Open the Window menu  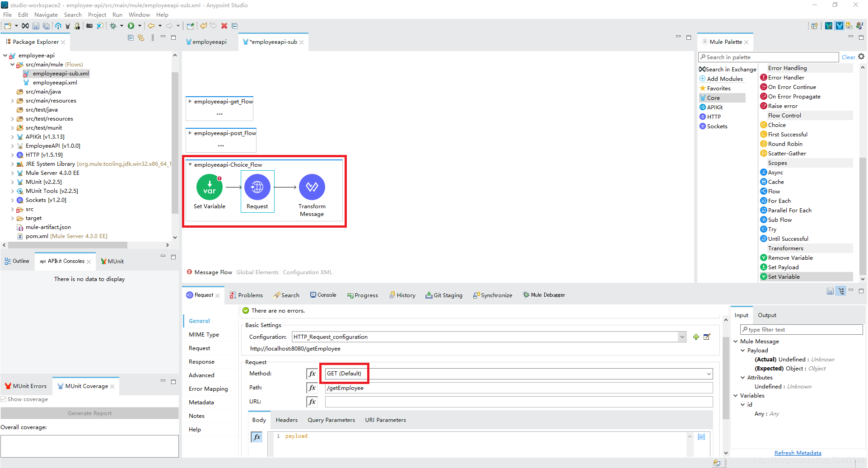coord(139,14)
